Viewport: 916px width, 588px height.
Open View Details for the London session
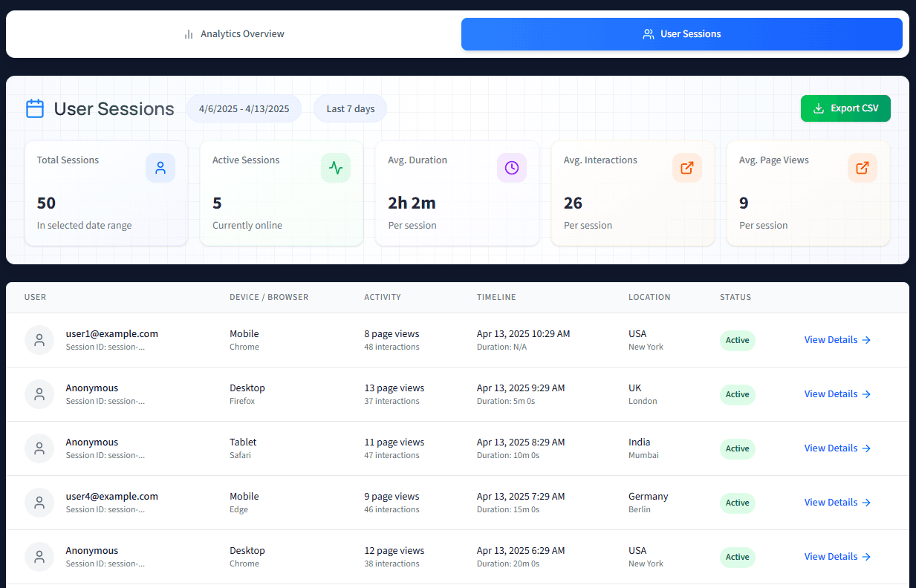(x=837, y=394)
